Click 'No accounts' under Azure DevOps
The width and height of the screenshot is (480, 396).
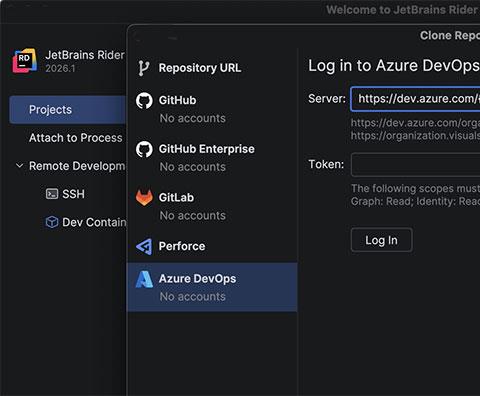pyautogui.click(x=193, y=296)
